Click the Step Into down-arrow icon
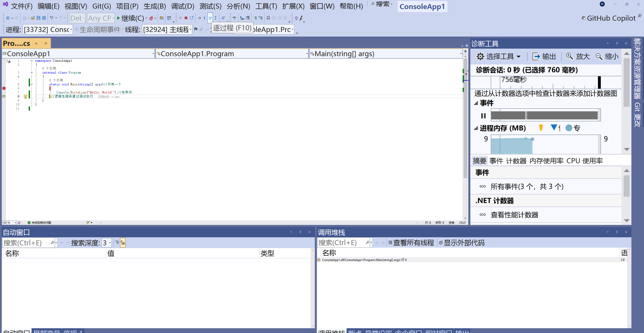 tap(204, 18)
